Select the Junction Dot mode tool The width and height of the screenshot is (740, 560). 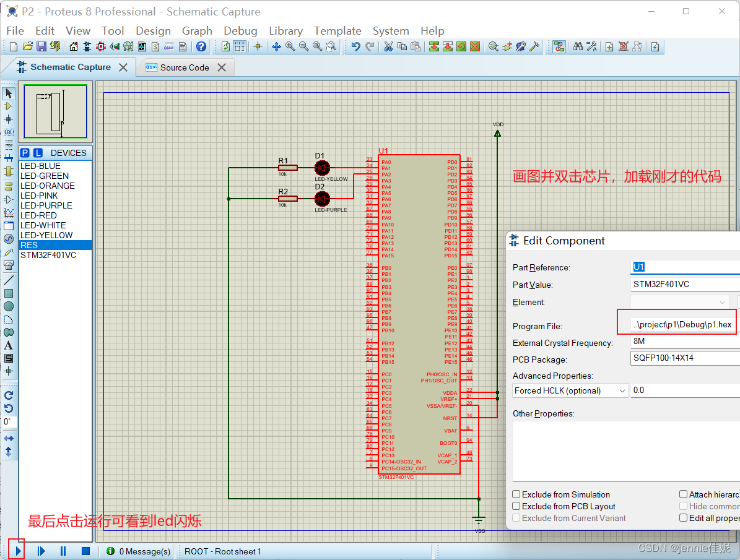point(8,119)
